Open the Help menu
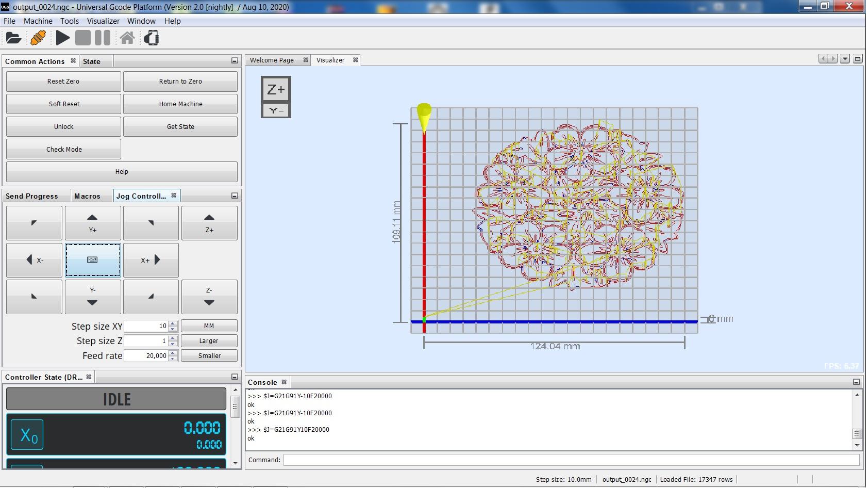The width and height of the screenshot is (868, 488). pyautogui.click(x=173, y=21)
